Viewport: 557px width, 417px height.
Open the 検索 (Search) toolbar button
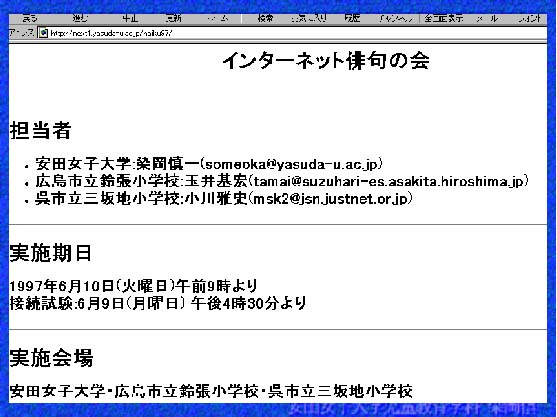coord(265,18)
